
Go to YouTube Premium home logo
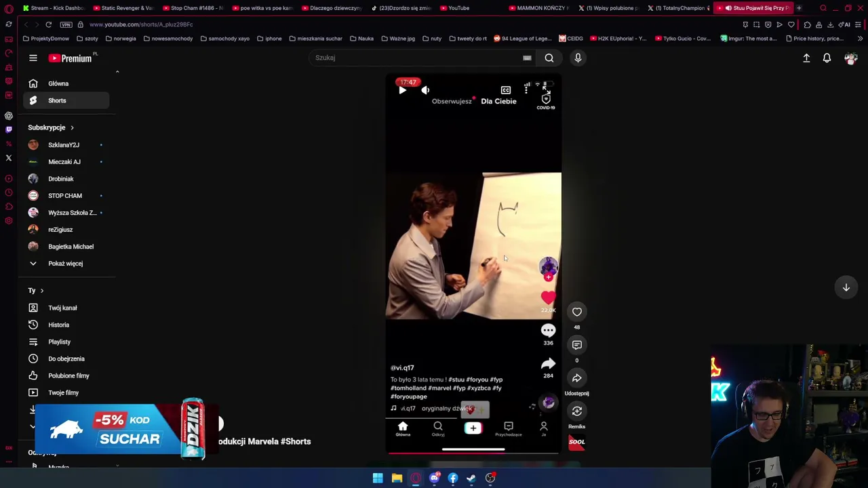tap(71, 58)
